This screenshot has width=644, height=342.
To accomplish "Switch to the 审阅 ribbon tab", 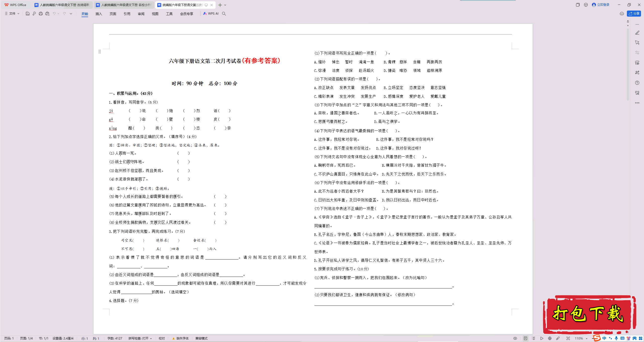I will 141,14.
